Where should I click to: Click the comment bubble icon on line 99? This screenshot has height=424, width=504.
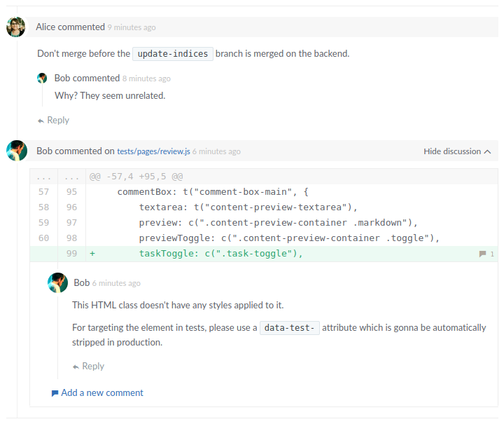click(x=482, y=254)
